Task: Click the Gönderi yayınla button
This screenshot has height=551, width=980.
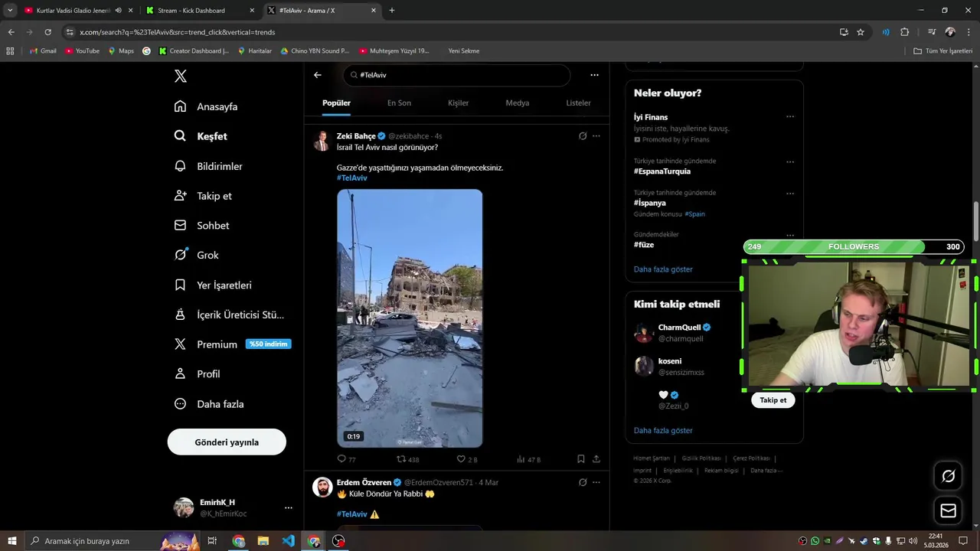Action: point(227,442)
